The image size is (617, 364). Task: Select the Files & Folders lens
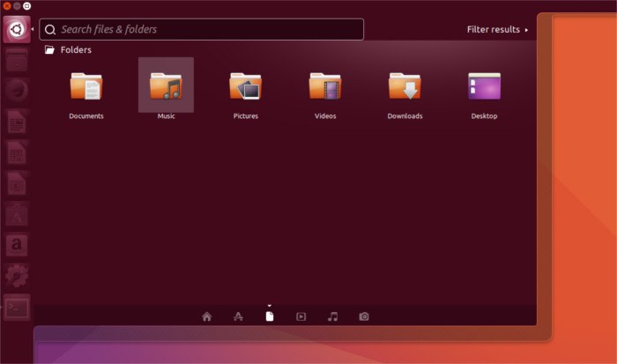pyautogui.click(x=270, y=316)
